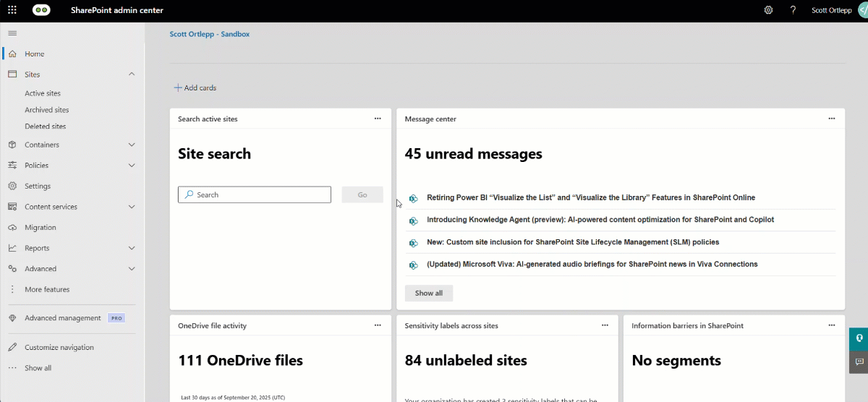Click the teal help bubble on the right edge
868x402 pixels.
859,338
